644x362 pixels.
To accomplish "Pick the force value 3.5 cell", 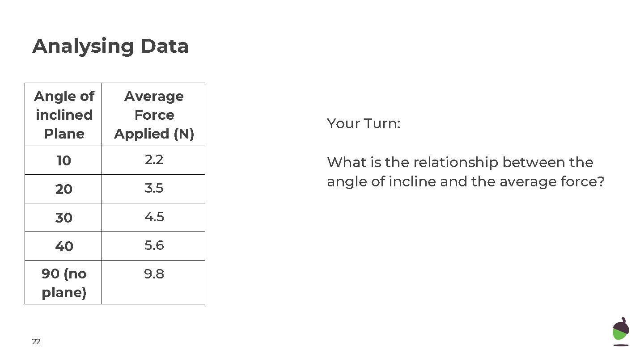I will pyautogui.click(x=154, y=188).
